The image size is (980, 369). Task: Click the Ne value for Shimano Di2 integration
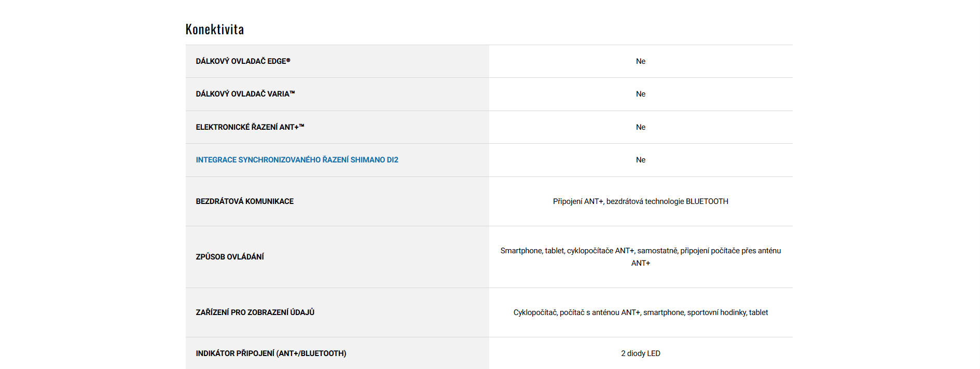tap(641, 160)
